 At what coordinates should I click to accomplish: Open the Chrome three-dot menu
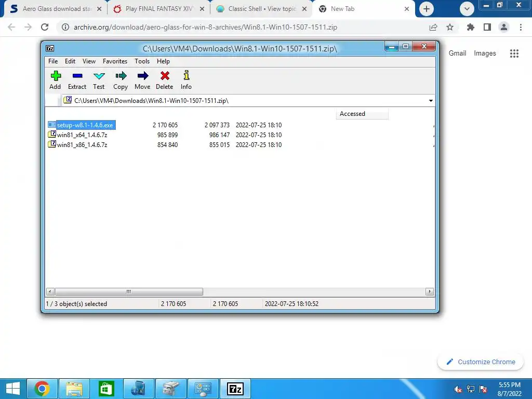pyautogui.click(x=521, y=27)
